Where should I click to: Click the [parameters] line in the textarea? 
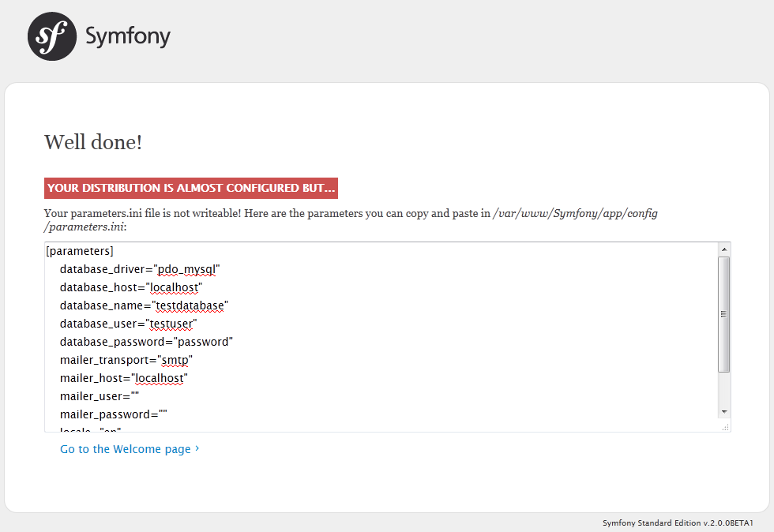pos(80,251)
